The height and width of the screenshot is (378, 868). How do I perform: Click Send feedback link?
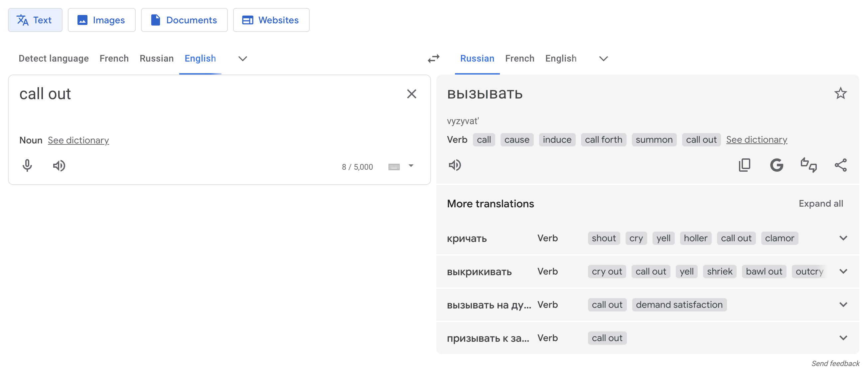[x=835, y=363]
